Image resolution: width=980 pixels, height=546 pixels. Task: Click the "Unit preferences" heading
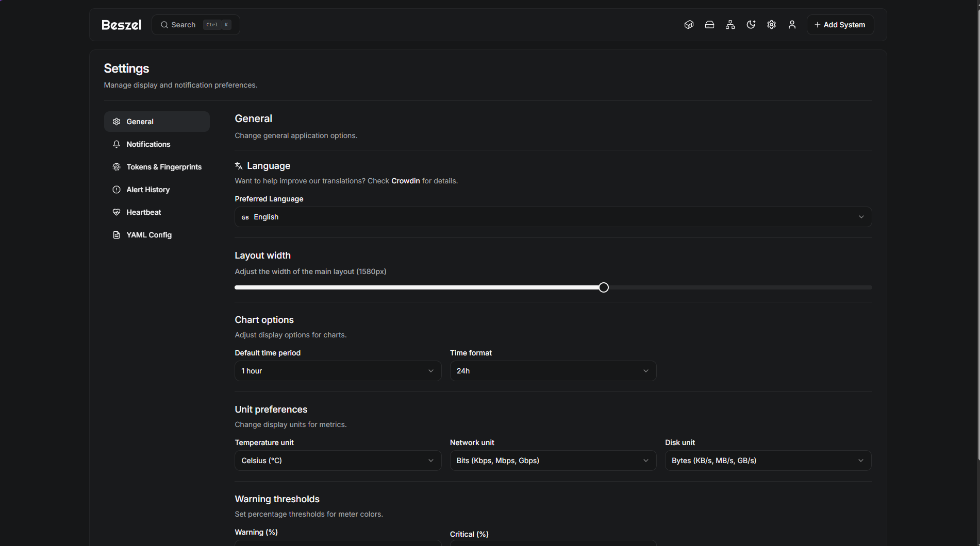[271, 409]
